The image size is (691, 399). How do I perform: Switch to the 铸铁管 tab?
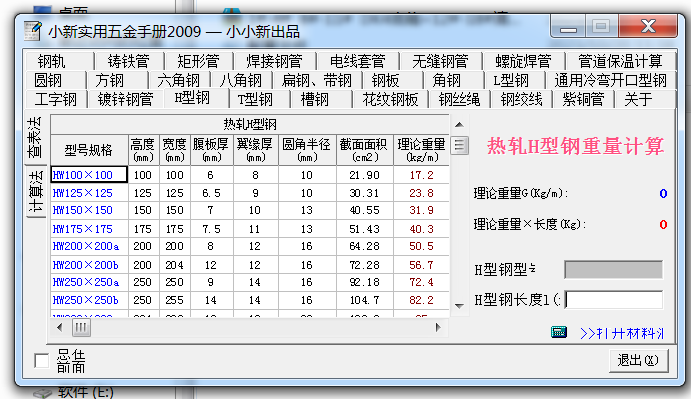[x=129, y=61]
